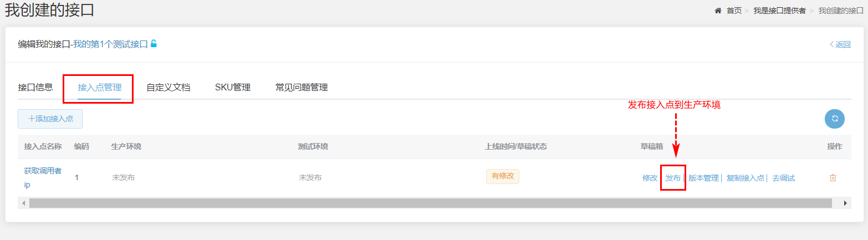Click the 添加接入点 button
This screenshot has height=240, width=868.
coord(50,119)
